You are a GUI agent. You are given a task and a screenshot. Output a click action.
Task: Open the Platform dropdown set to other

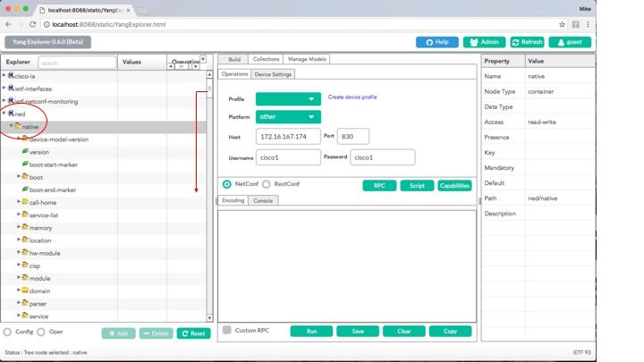coord(288,117)
